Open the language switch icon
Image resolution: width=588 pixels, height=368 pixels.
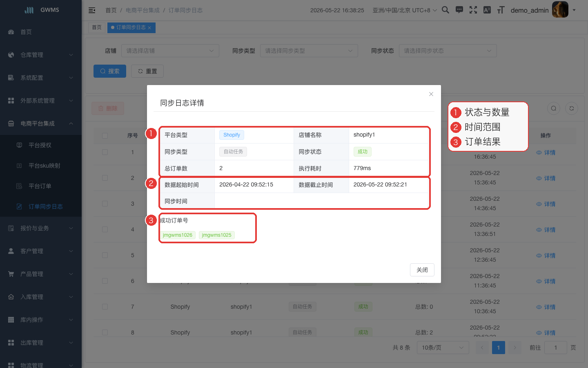487,10
